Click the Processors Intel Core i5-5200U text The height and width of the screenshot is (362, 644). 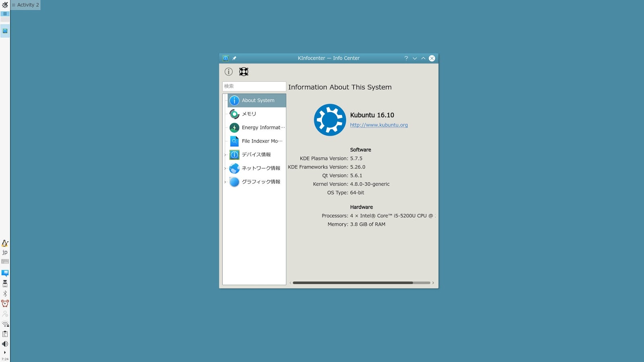(x=393, y=216)
